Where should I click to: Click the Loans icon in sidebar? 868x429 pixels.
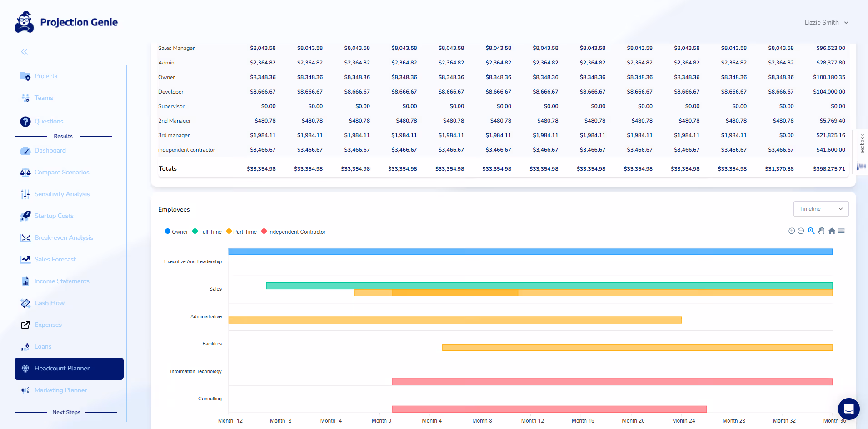(25, 346)
